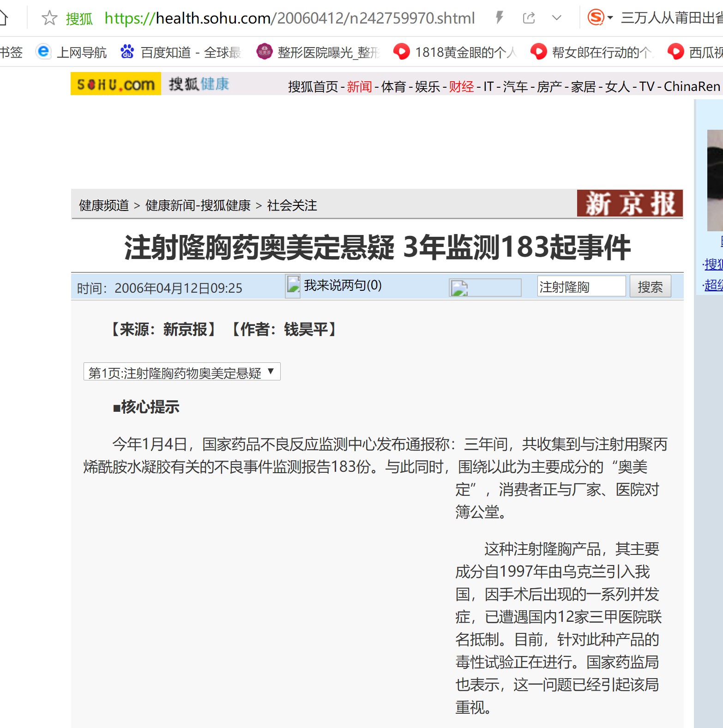Click the address bar URL field

point(289,18)
